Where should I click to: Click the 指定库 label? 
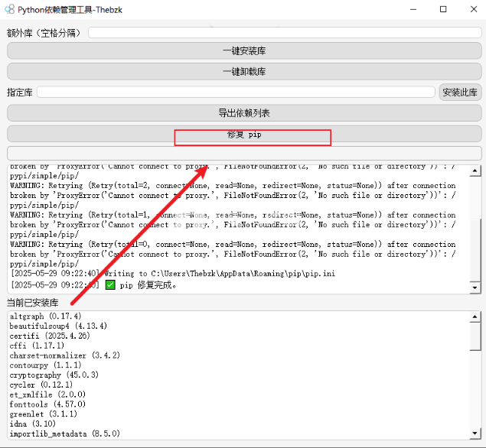[x=20, y=93]
